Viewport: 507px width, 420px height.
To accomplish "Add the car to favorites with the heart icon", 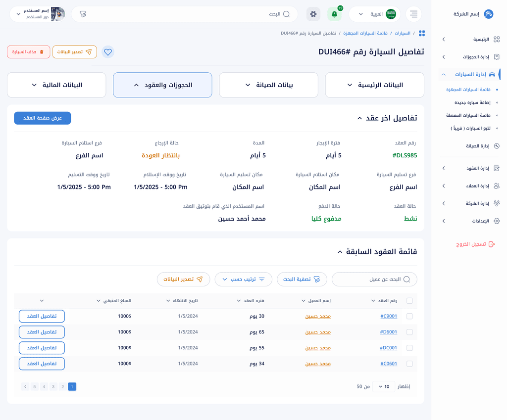I will coord(108,52).
